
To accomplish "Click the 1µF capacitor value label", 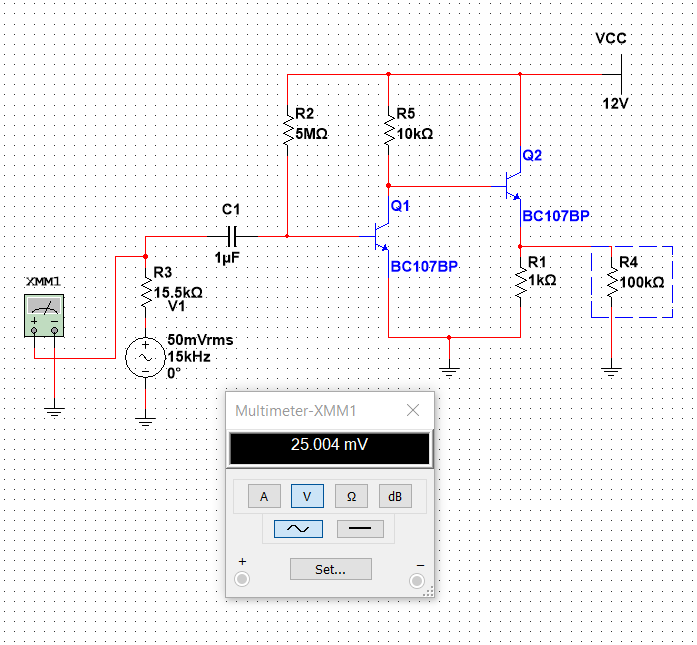I will pos(227,257).
